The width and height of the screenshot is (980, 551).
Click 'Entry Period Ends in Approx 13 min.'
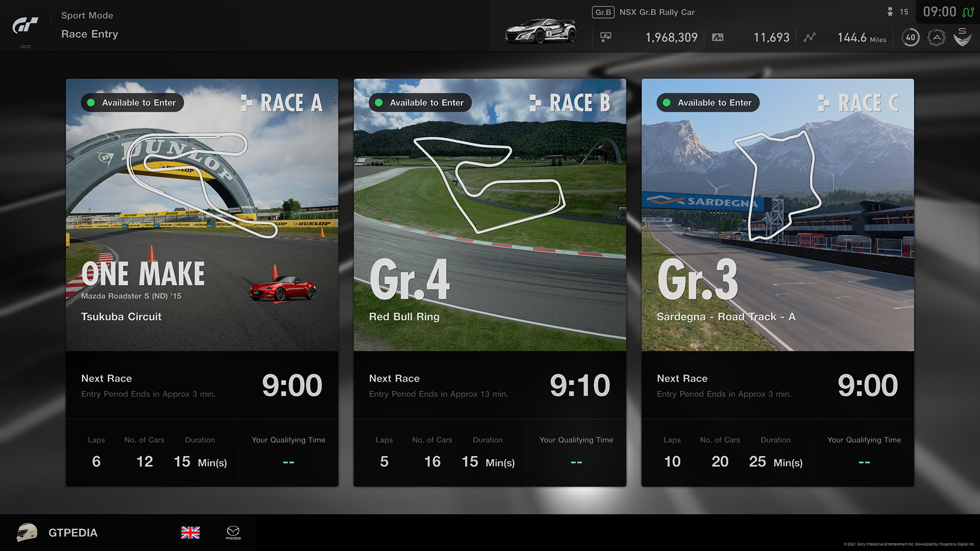click(x=438, y=394)
